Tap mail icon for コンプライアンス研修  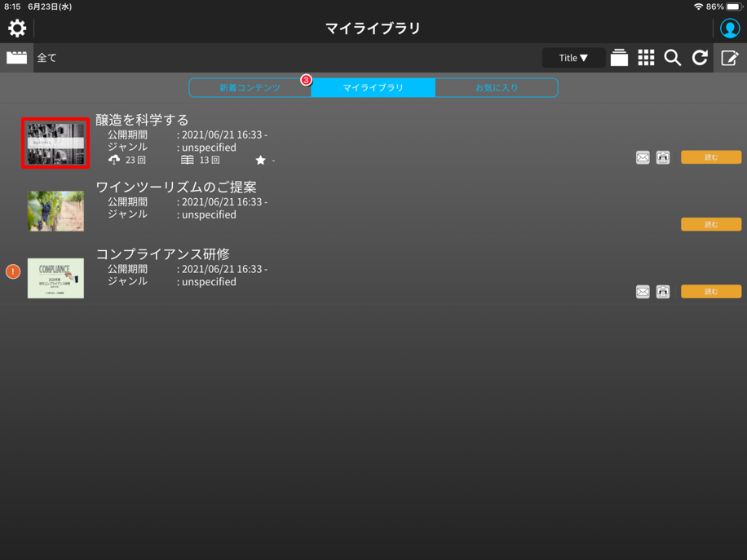pyautogui.click(x=643, y=291)
